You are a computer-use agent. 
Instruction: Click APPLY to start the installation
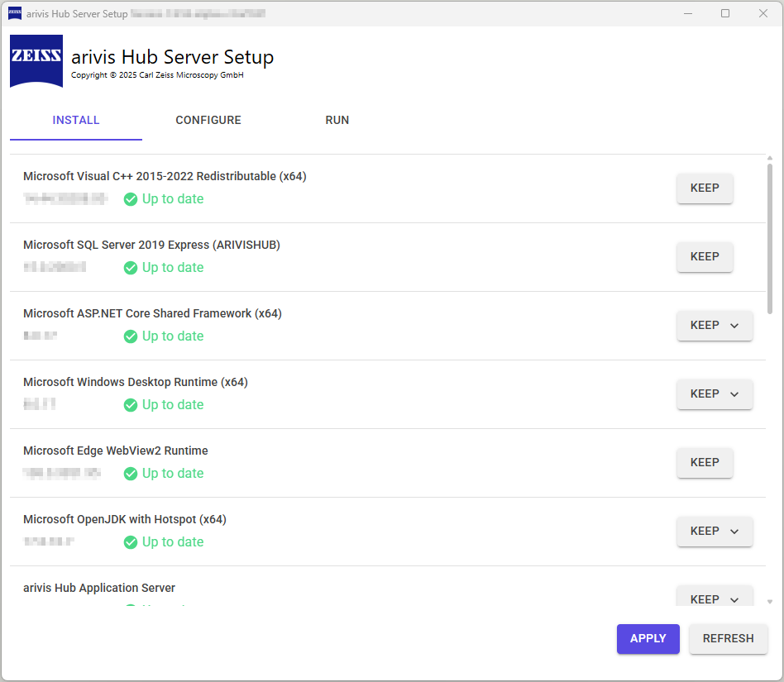648,638
